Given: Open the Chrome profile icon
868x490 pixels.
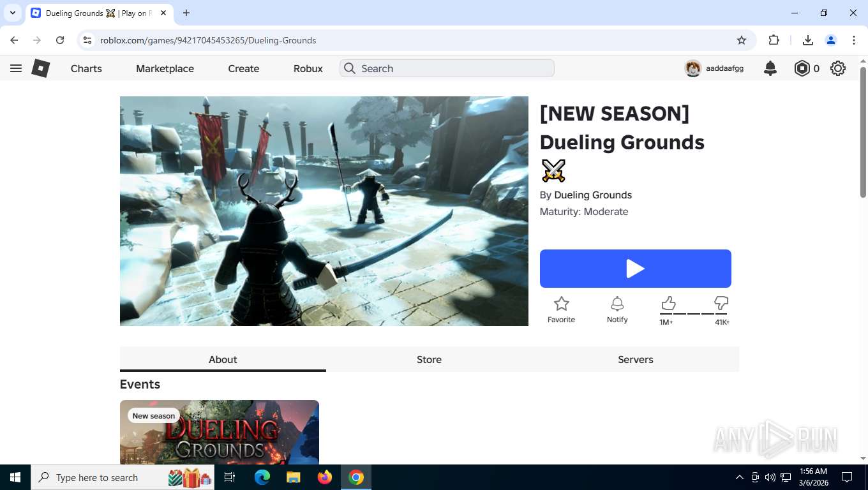Looking at the screenshot, I should point(831,40).
